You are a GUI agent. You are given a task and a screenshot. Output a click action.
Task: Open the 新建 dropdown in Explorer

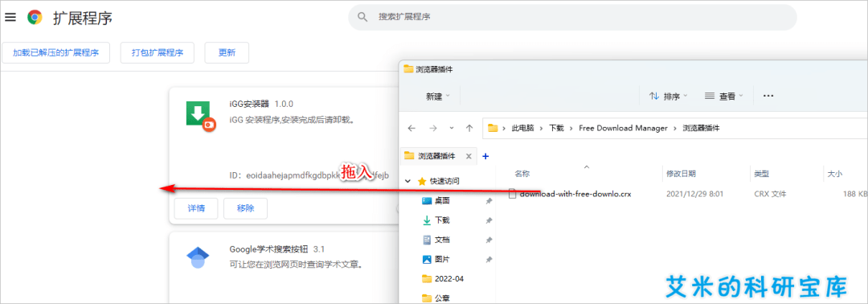[x=438, y=97]
